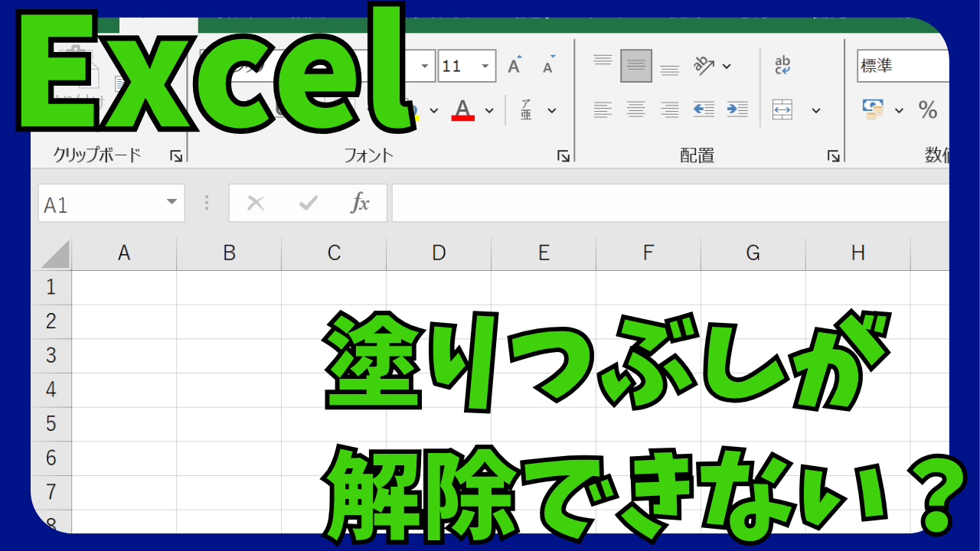Viewport: 980px width, 551px height.
Task: Select column F header
Action: pyautogui.click(x=648, y=253)
